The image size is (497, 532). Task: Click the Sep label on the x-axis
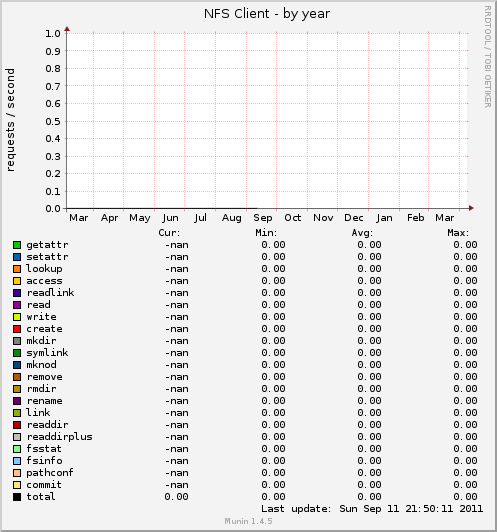pyautogui.click(x=263, y=218)
